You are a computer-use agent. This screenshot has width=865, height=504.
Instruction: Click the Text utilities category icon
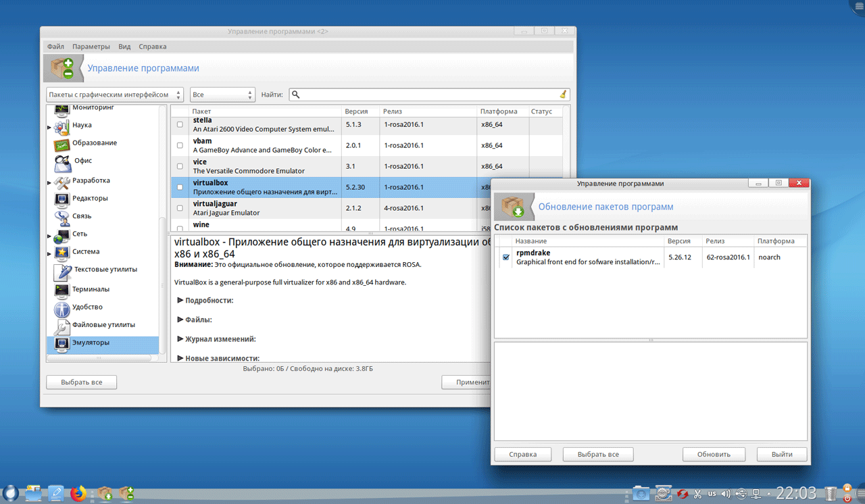coord(62,271)
